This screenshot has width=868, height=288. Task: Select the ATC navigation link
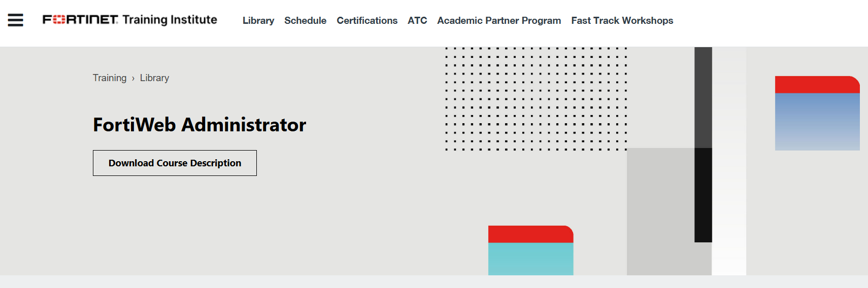click(x=417, y=20)
